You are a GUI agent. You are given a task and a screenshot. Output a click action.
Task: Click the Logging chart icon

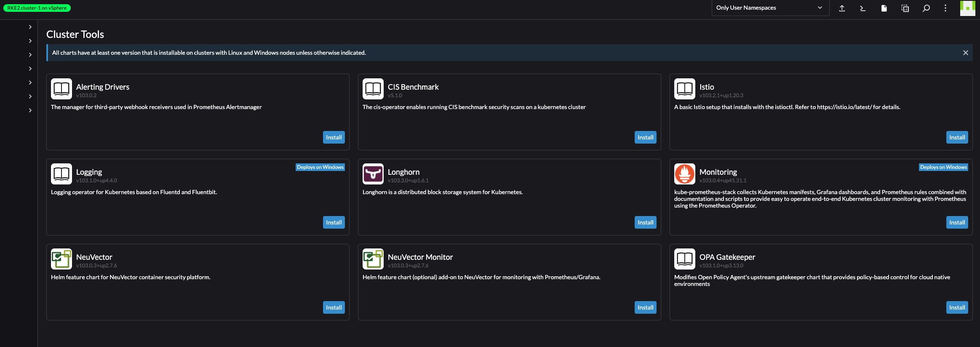point(61,174)
